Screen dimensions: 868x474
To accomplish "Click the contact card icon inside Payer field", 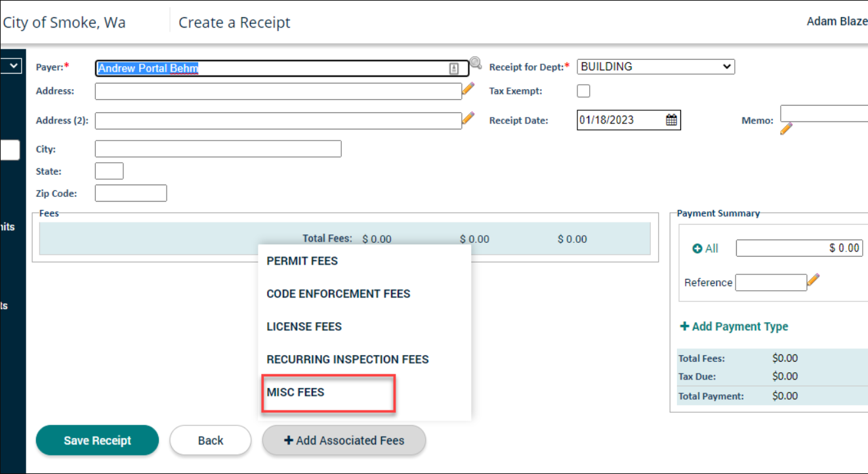I will [x=454, y=69].
